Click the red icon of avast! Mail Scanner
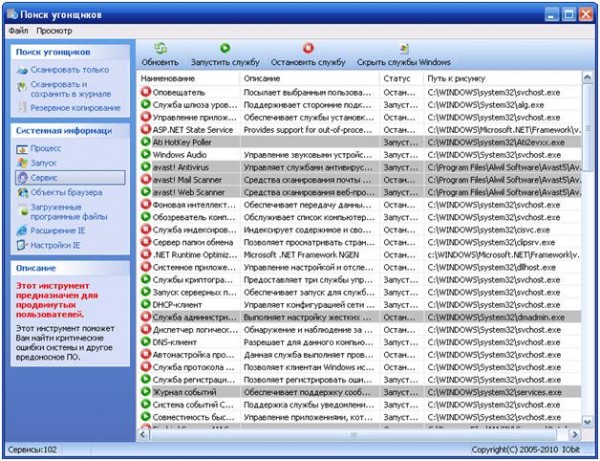The height and width of the screenshot is (461, 600). pos(145,180)
